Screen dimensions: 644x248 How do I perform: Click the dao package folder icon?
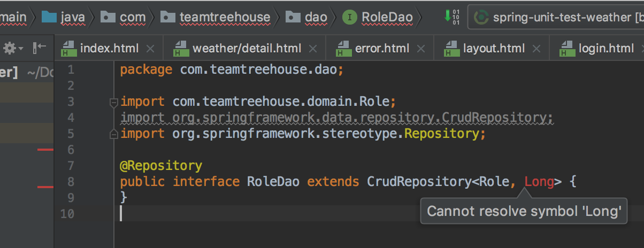(293, 17)
